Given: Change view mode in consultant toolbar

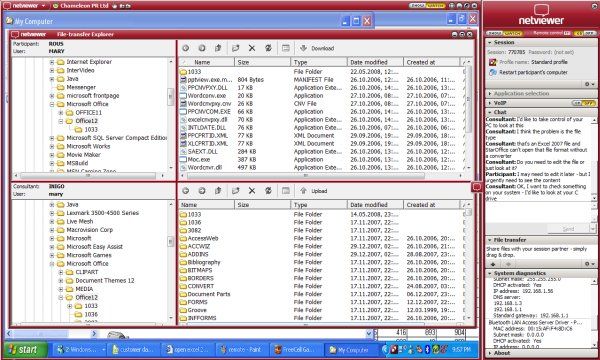Looking at the screenshot, I should tap(286, 191).
